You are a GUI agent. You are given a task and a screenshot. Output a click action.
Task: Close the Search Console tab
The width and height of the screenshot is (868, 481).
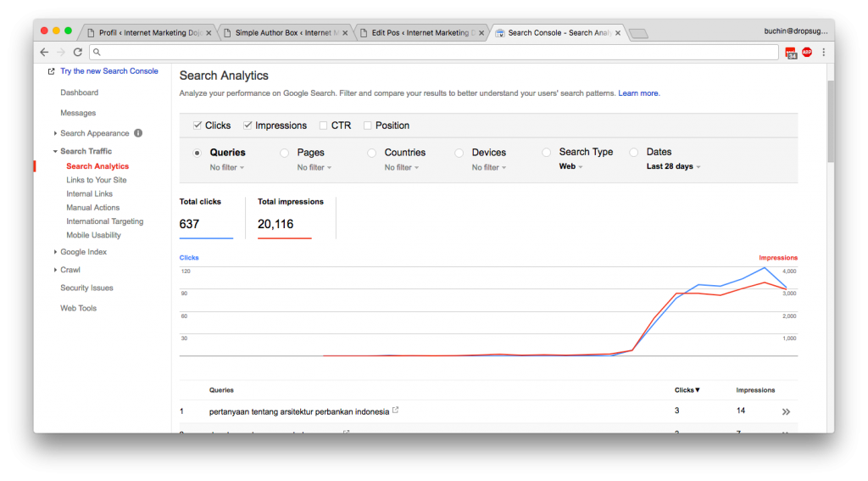(618, 33)
